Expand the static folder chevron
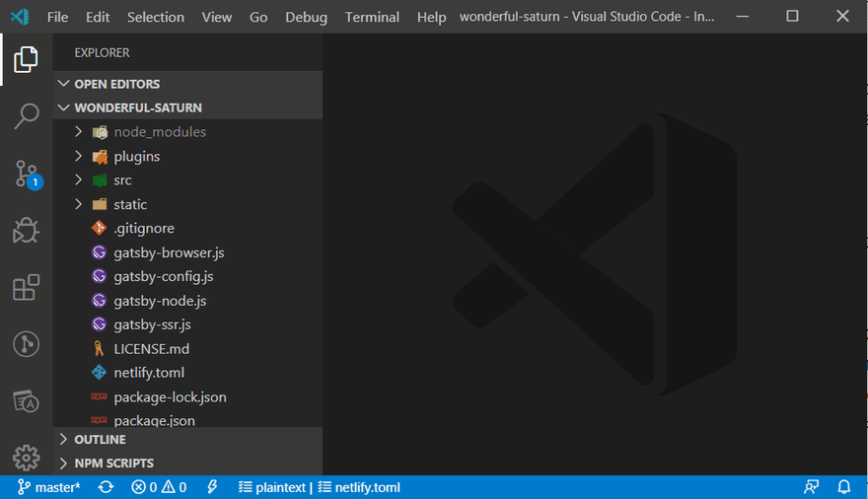Screen dimensions: 868x499 click(78, 204)
